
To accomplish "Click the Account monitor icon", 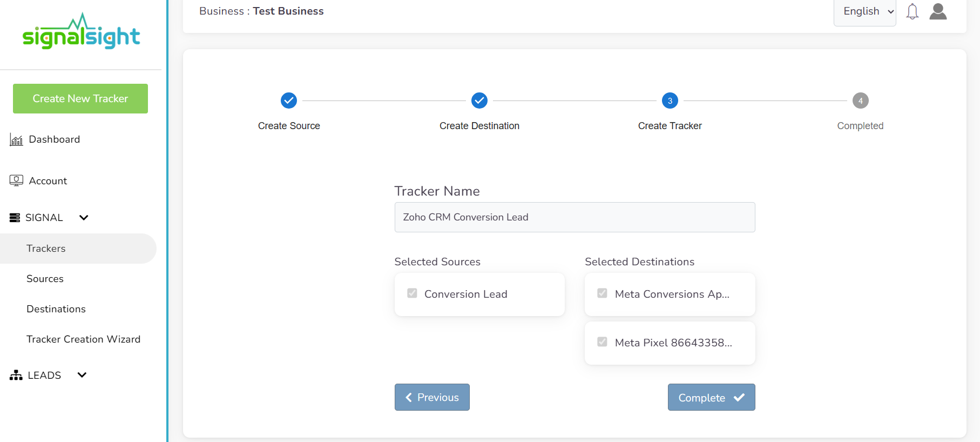I will (16, 180).
